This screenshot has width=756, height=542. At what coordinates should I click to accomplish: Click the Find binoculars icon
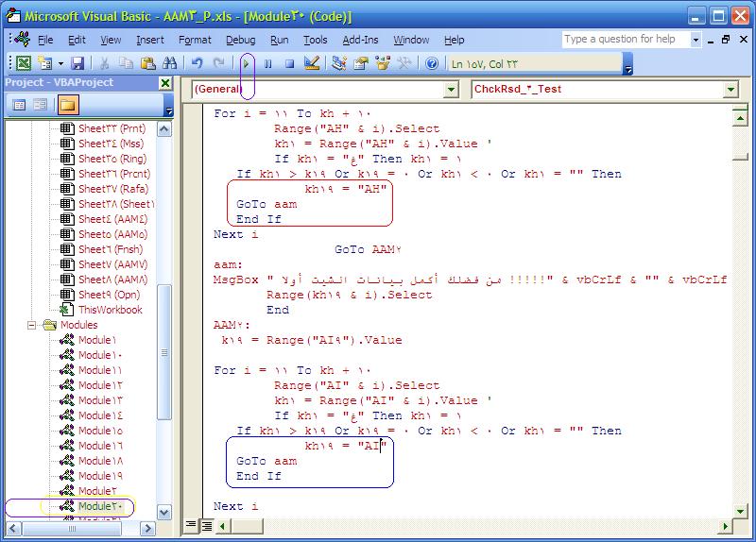tap(169, 63)
